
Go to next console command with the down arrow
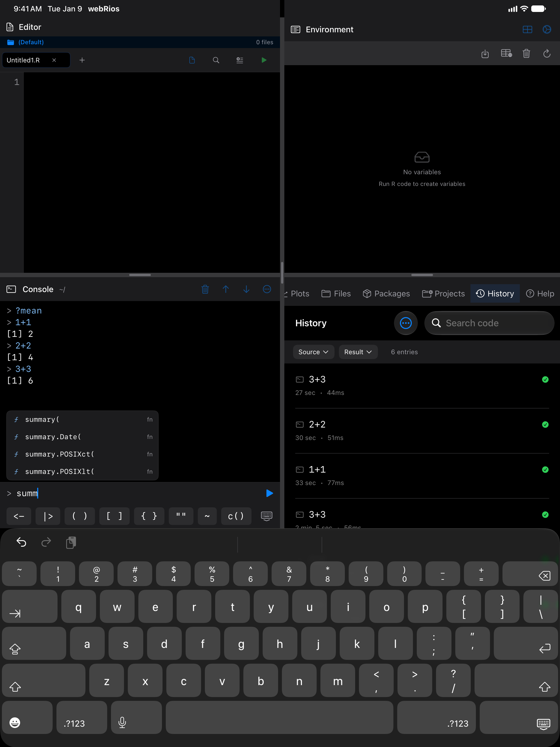pos(246,289)
